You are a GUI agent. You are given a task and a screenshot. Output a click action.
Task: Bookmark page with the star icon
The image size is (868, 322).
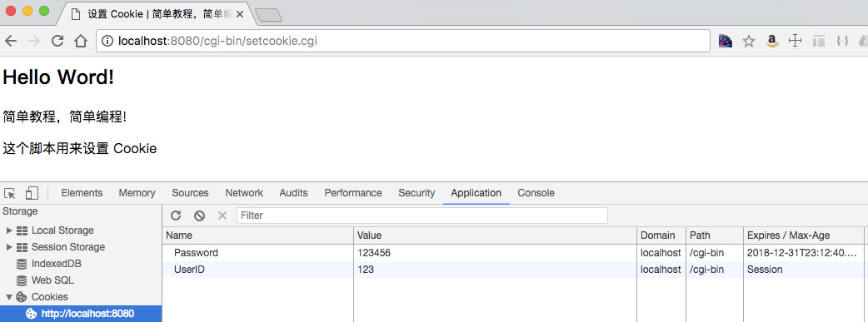(748, 41)
